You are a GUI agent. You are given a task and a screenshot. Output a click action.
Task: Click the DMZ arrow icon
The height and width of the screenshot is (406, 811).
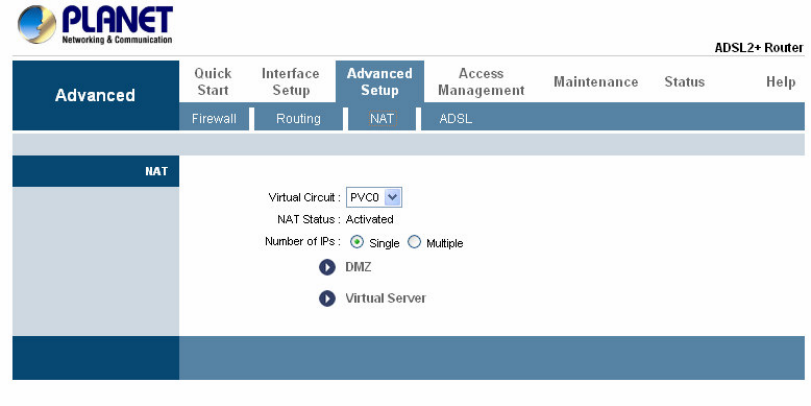(326, 268)
